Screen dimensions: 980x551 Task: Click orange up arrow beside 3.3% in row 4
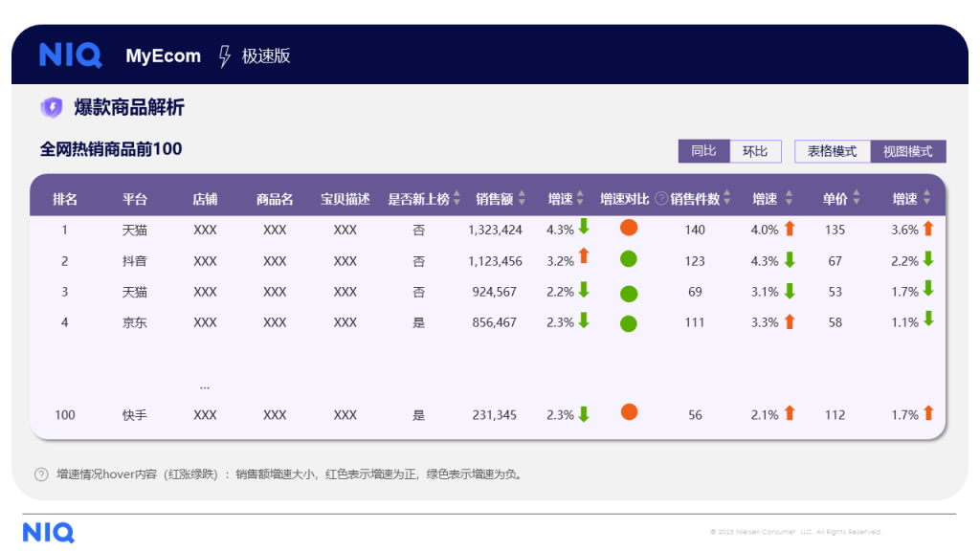click(x=790, y=321)
